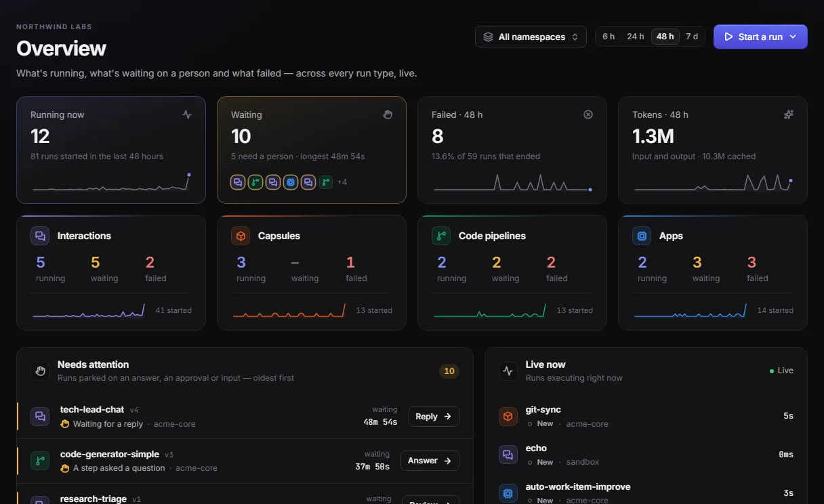
Task: Click the Apps blue sparkline
Action: coord(691,311)
